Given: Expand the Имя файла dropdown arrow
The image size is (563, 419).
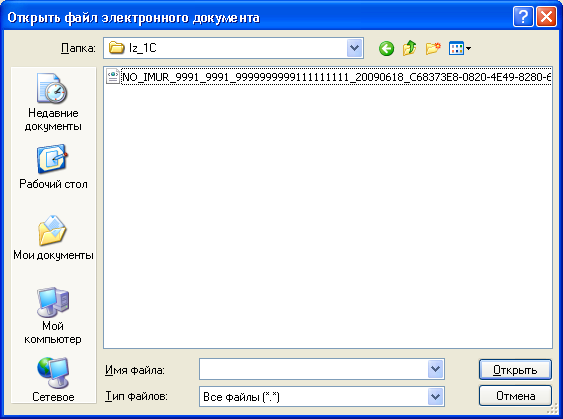Looking at the screenshot, I should (436, 369).
